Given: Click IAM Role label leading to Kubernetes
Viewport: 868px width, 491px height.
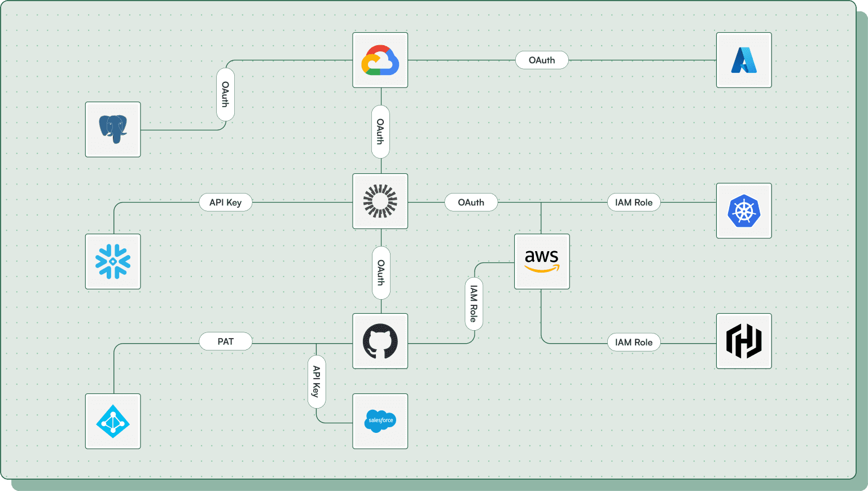Looking at the screenshot, I should 634,202.
